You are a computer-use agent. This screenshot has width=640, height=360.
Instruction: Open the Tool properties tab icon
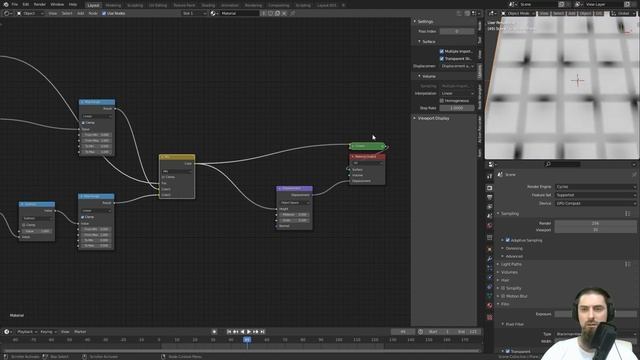489,176
